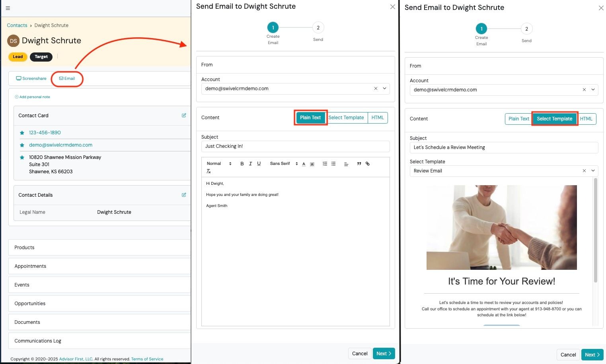The height and width of the screenshot is (364, 606).
Task: Edit the Contact Details section
Action: point(184,195)
